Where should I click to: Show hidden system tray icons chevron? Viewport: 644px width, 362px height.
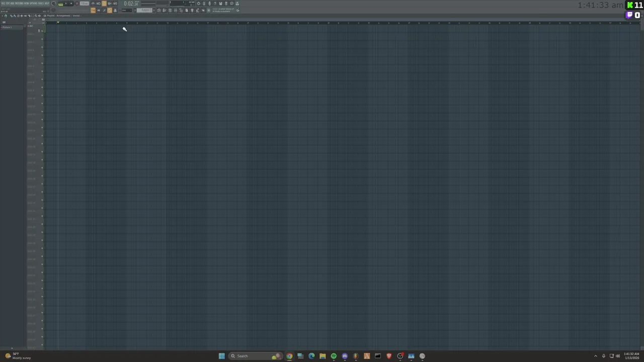[596, 356]
